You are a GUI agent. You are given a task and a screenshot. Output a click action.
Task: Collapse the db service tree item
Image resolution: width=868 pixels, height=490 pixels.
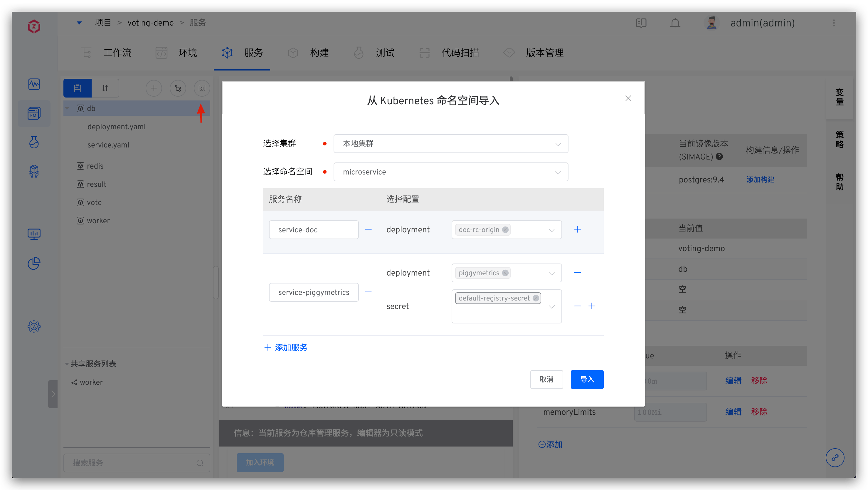pos(67,108)
